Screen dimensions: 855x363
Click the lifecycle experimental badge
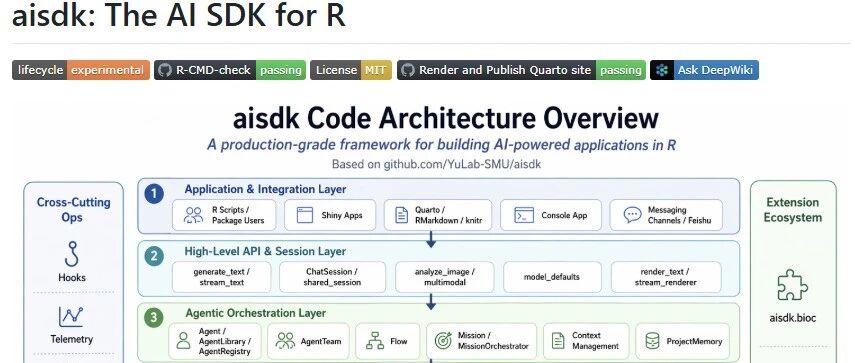pos(81,70)
